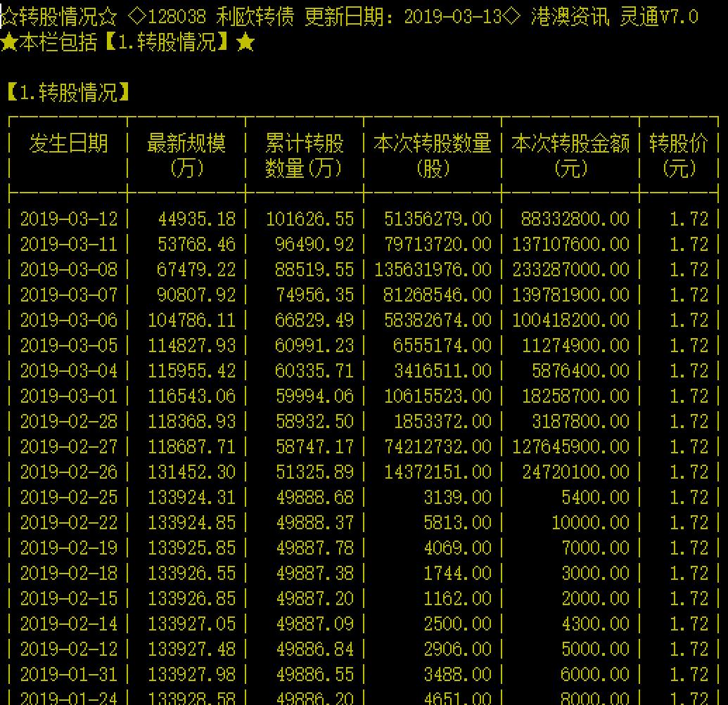Select the value 18258700.00
728x705 pixels.
pyautogui.click(x=575, y=396)
